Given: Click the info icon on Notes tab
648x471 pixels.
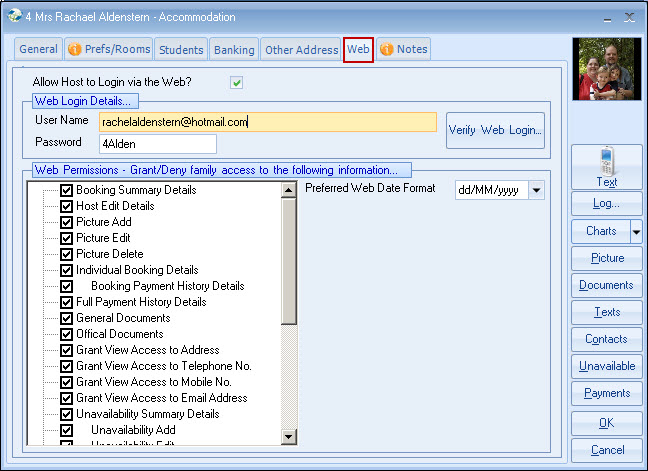Looking at the screenshot, I should [387, 49].
